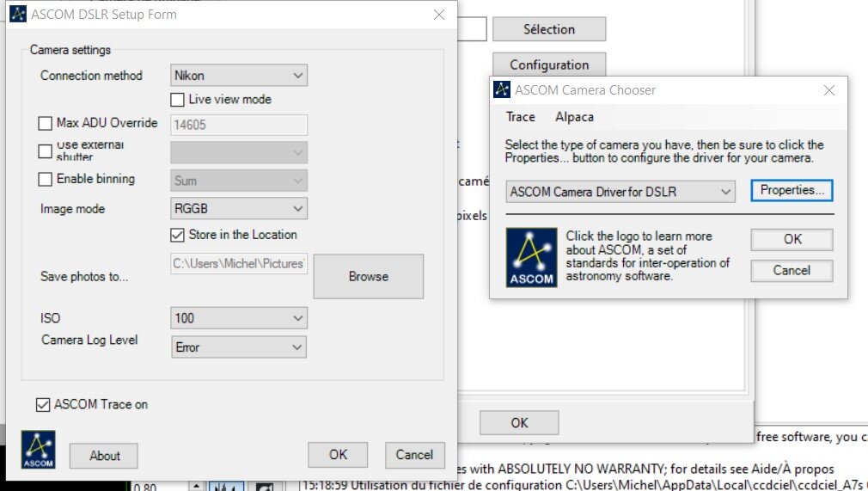Click the text field beside the Sélection button
This screenshot has width=868, height=491.
click(472, 29)
